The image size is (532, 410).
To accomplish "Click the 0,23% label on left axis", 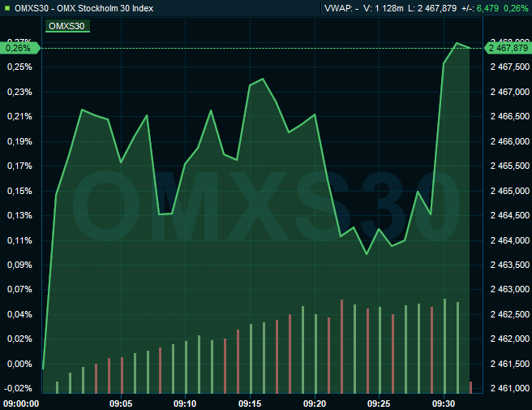I will [19, 92].
